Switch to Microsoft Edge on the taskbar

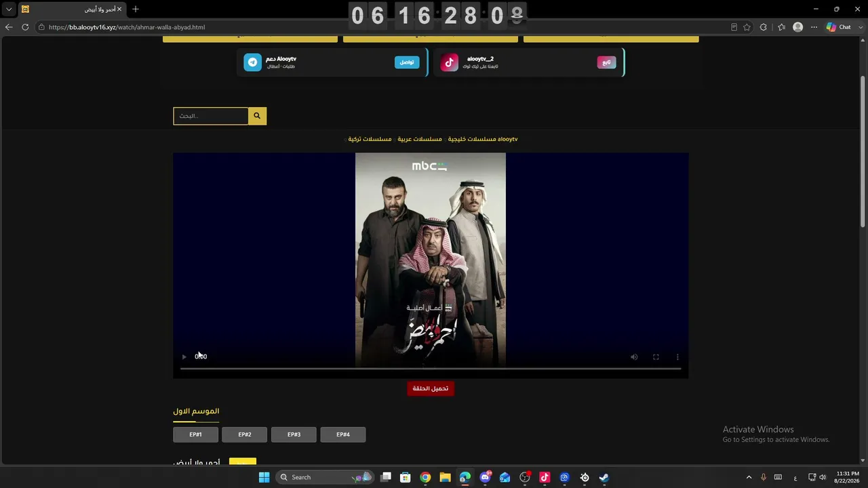point(465,477)
